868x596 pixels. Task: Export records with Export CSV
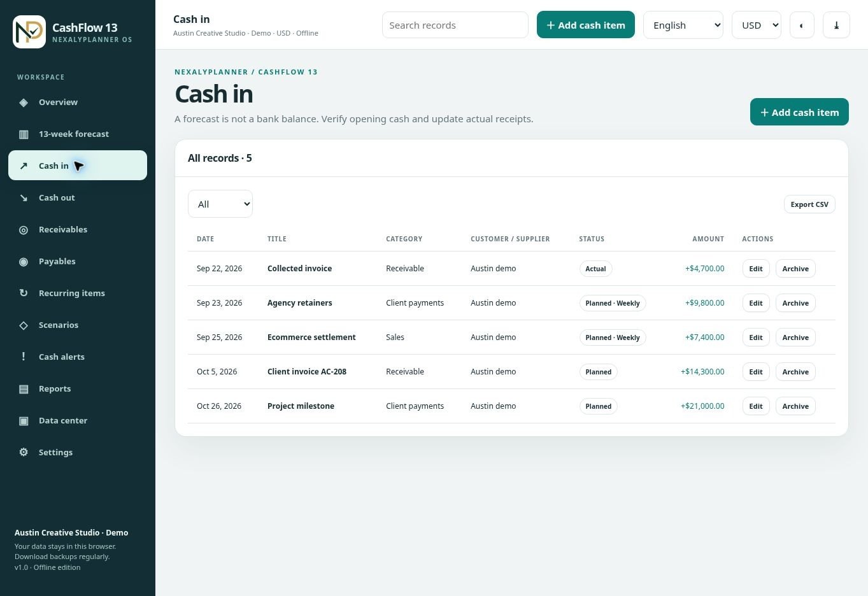tap(809, 204)
